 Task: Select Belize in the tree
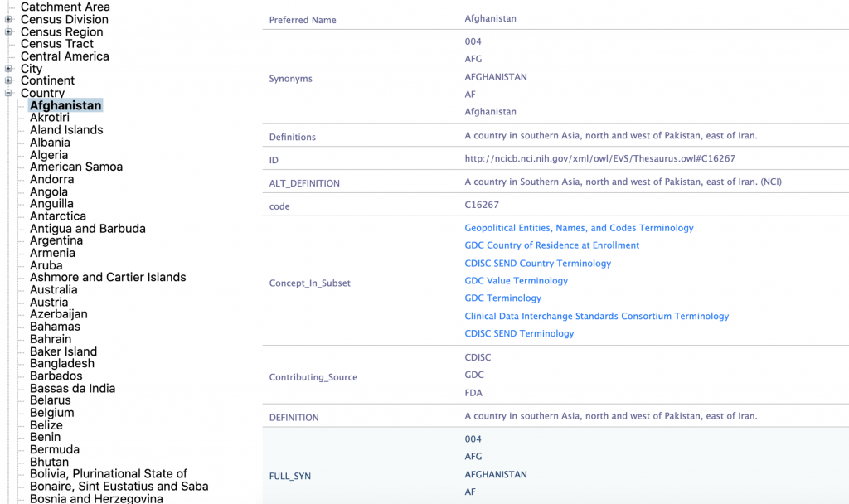(x=46, y=425)
